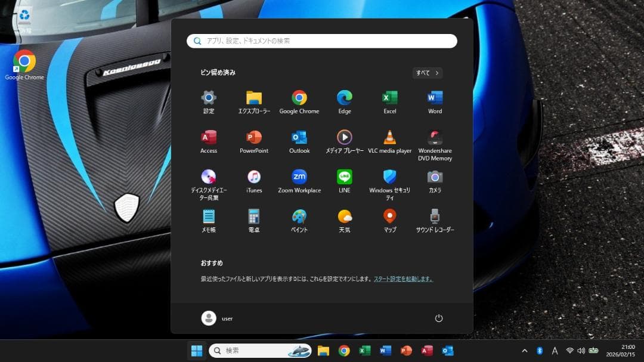Launch the 電卓 calculator

254,221
